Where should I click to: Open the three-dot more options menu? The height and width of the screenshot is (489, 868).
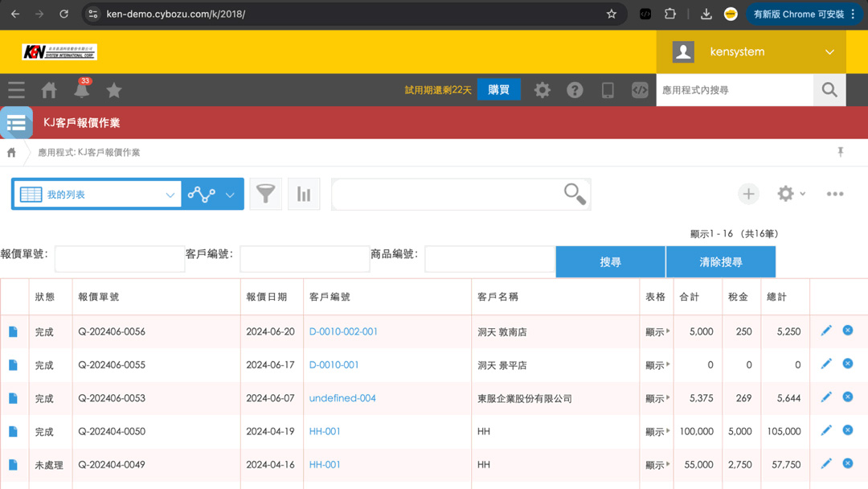(835, 194)
